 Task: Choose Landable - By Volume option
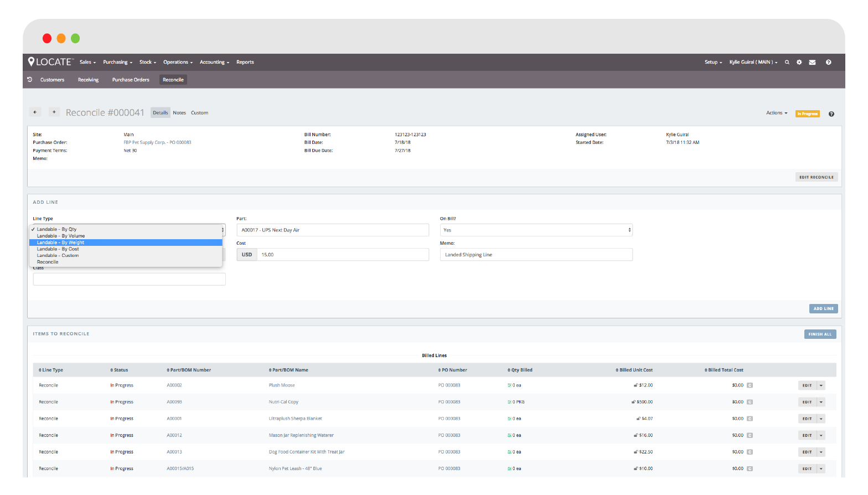click(x=126, y=236)
